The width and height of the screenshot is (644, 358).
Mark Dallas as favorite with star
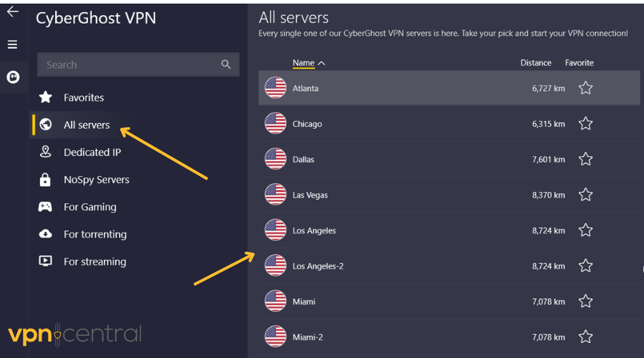[x=585, y=159]
